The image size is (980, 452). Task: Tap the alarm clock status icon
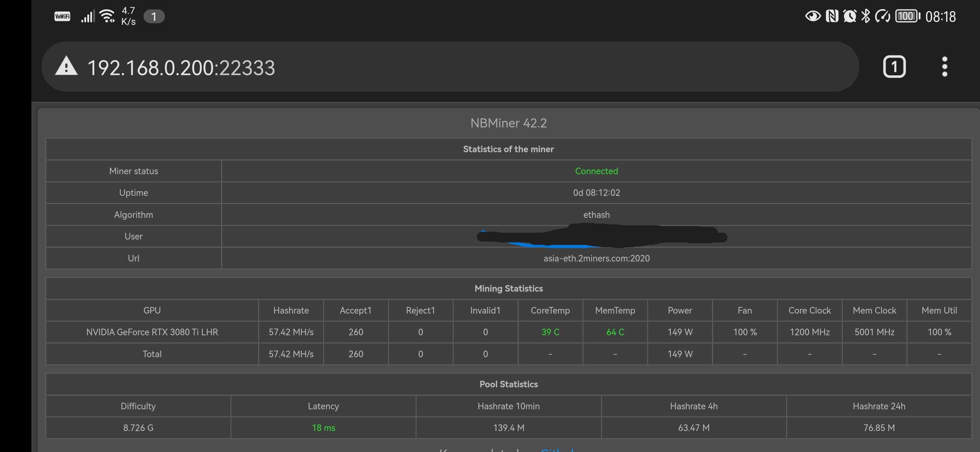(x=850, y=16)
